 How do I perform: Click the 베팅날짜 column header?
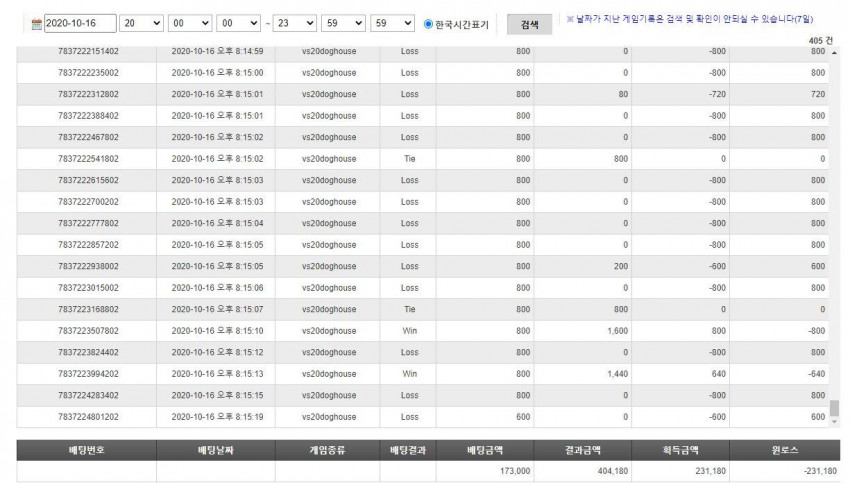coord(216,450)
